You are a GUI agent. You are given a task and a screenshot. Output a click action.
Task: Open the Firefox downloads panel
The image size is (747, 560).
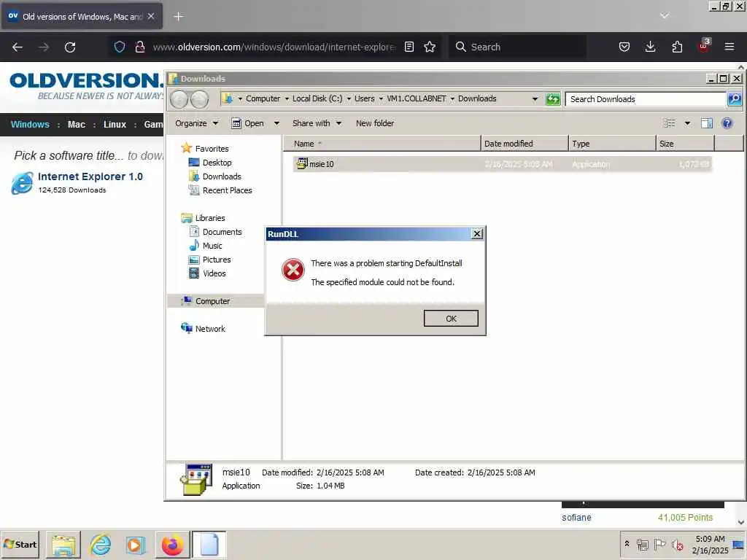[x=650, y=47]
